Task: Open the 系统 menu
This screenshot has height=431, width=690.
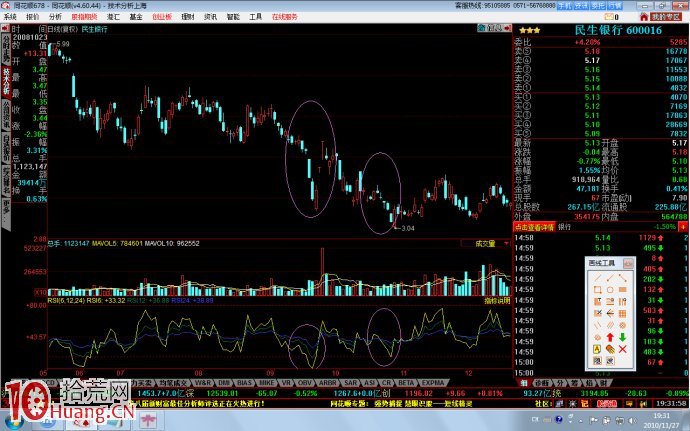Action: [x=10, y=17]
